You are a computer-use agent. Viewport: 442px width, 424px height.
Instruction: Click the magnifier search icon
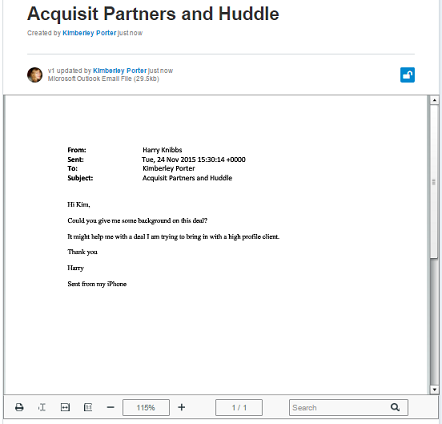[395, 407]
